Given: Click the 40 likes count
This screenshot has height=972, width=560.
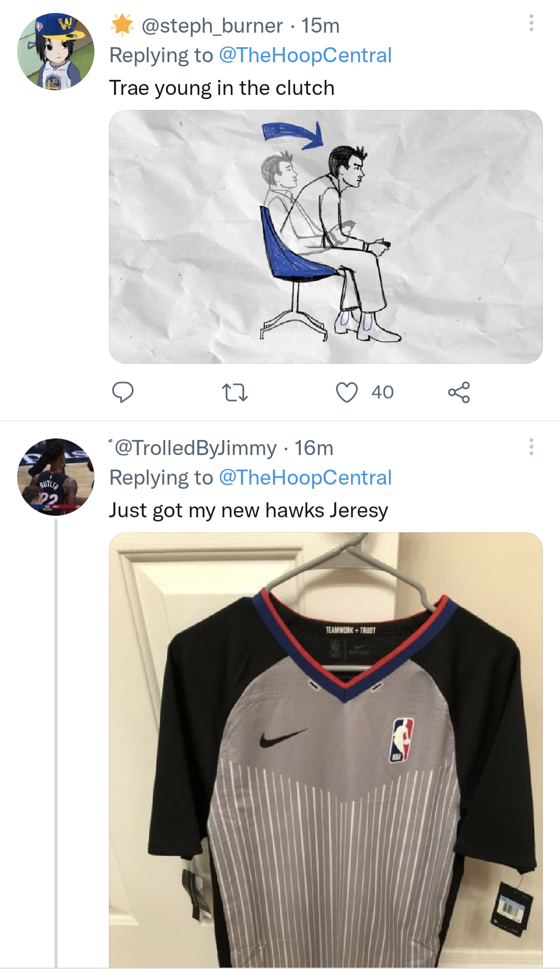Looking at the screenshot, I should (382, 392).
